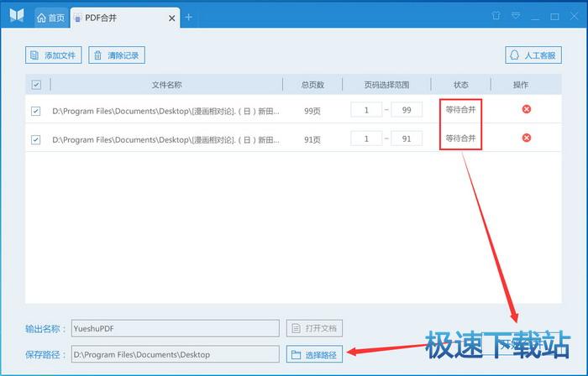
Task: Click the end page field showing 99
Action: (x=407, y=110)
